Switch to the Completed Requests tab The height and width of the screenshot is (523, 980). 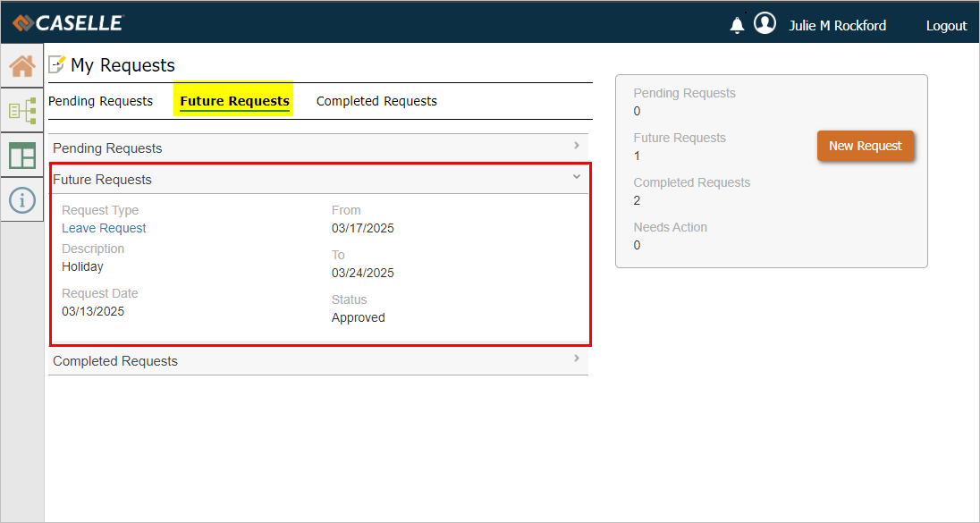pyautogui.click(x=376, y=101)
